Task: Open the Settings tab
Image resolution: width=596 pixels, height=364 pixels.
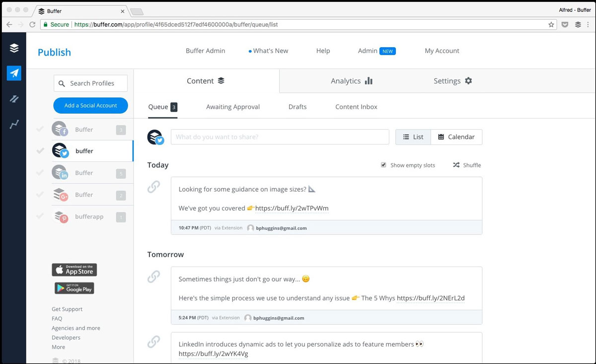Action: click(x=453, y=81)
